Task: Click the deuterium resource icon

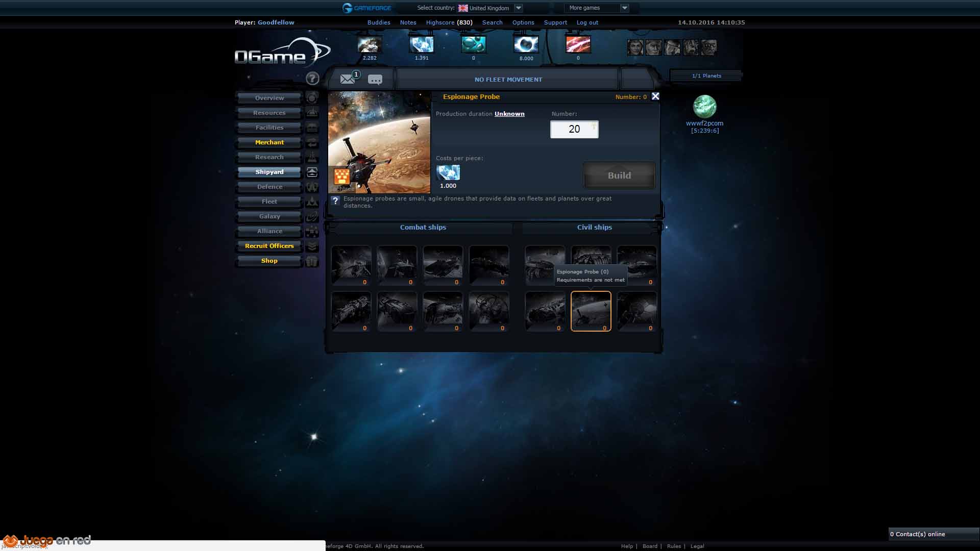Action: pos(474,45)
